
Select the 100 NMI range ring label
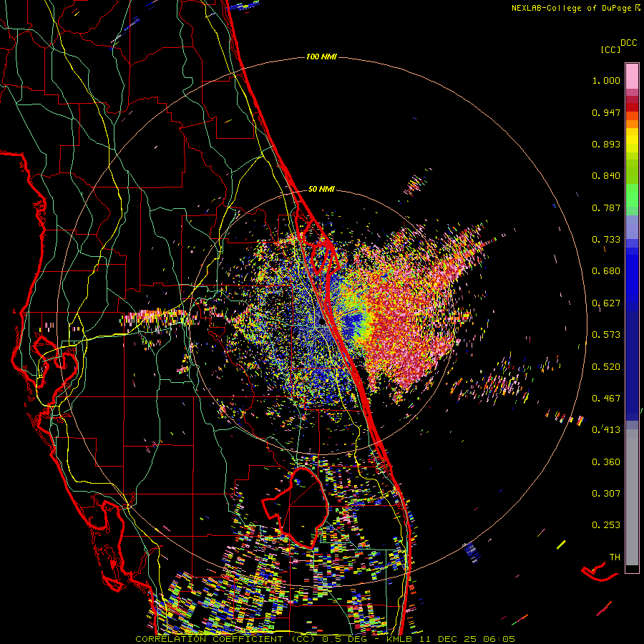pos(321,57)
